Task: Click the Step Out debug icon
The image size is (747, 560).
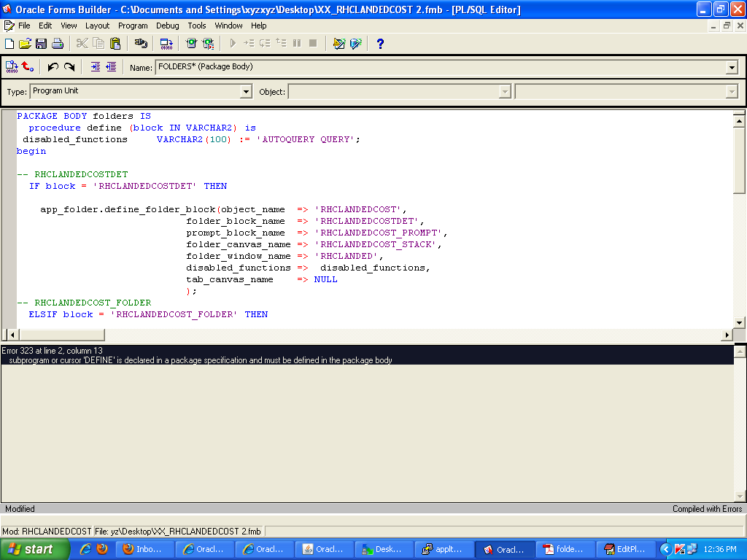Action: pos(281,44)
